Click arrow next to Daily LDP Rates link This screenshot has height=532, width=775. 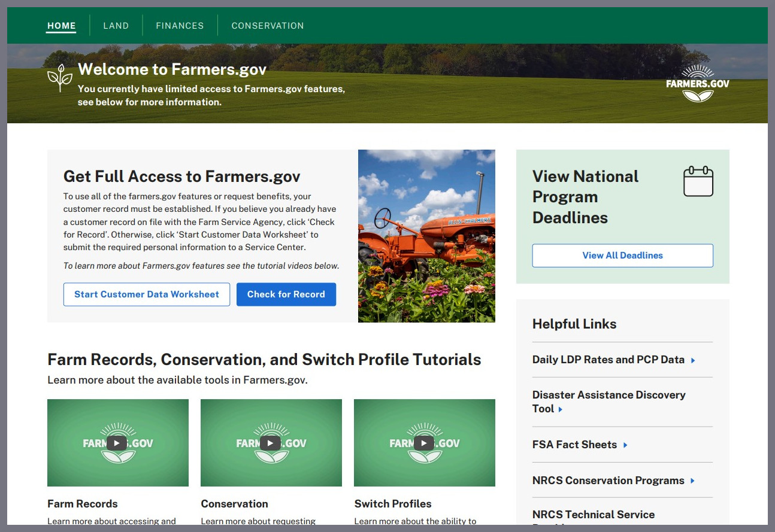(x=693, y=360)
